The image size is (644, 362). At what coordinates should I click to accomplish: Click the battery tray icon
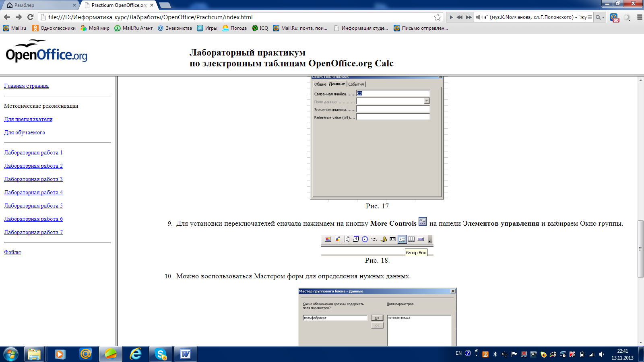point(582,354)
